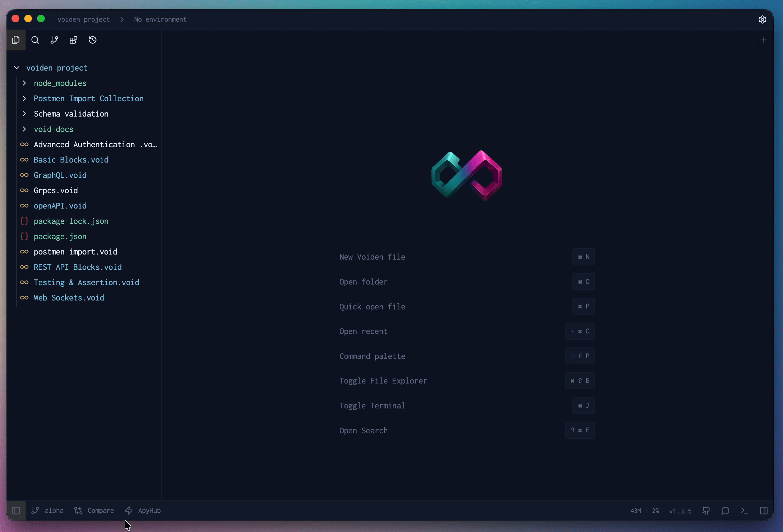This screenshot has height=532, width=783.
Task: Open the history clock icon
Action: pyautogui.click(x=93, y=40)
